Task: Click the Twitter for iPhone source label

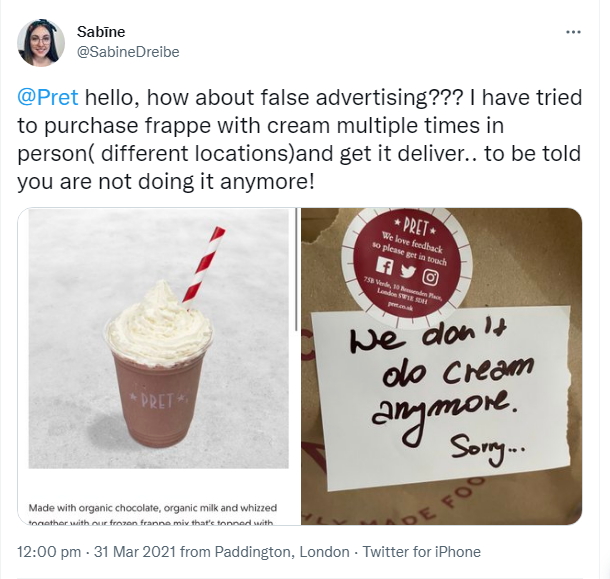Action: (421, 552)
